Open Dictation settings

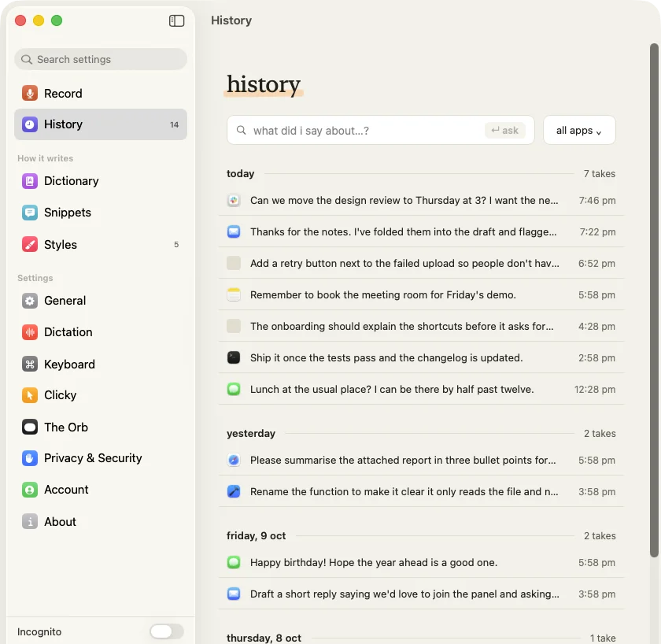(x=101, y=332)
